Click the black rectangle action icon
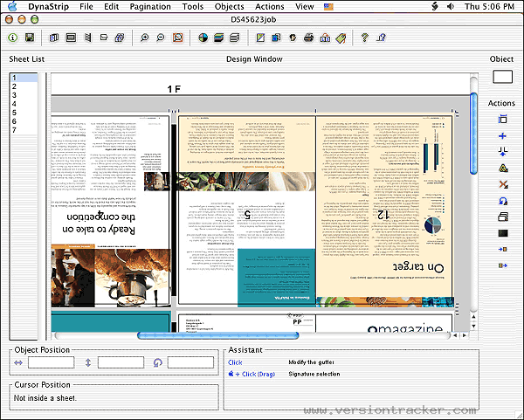Screen dimensions: 524x420 [x=503, y=233]
